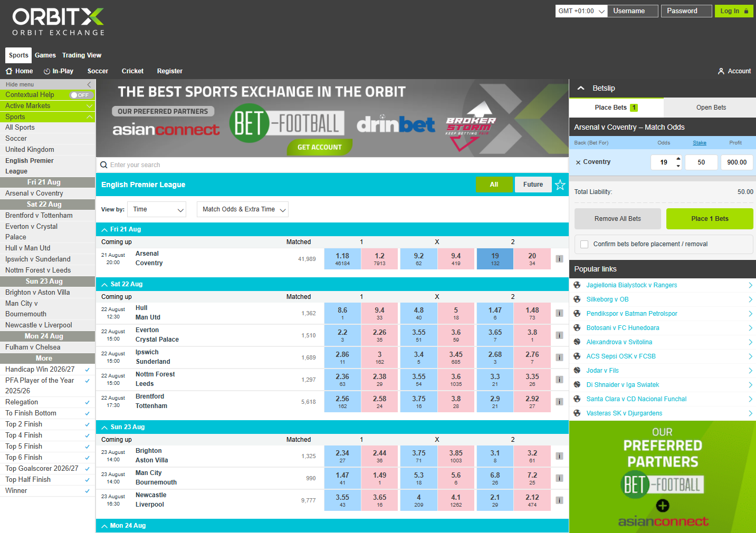This screenshot has height=533, width=756.
Task: Open info icon for Man City v Bournemouth
Action: (559, 478)
